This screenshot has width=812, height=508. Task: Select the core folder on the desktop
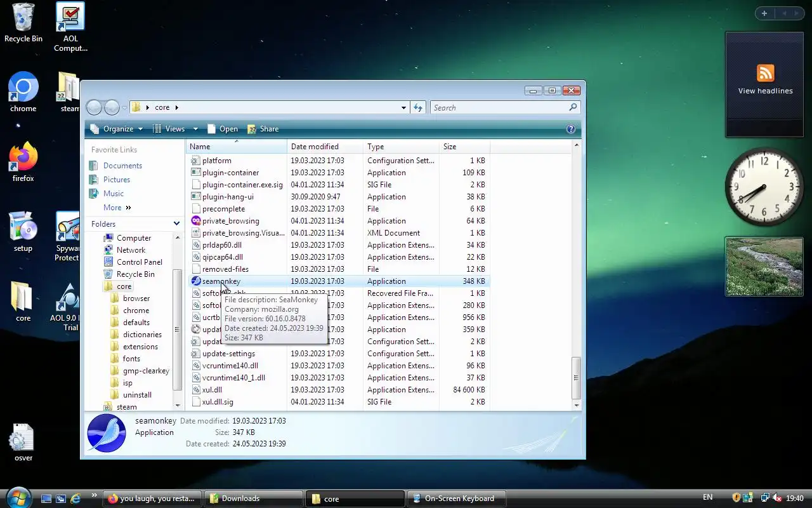tap(23, 302)
